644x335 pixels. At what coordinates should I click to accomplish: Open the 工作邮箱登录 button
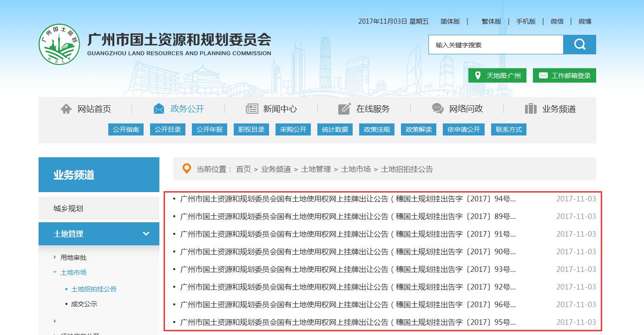pos(565,76)
